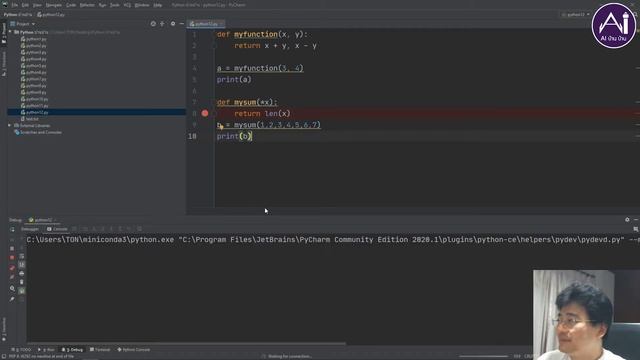Screen dimensions: 640x360
Task: Open the File menu
Action: click(15, 5)
